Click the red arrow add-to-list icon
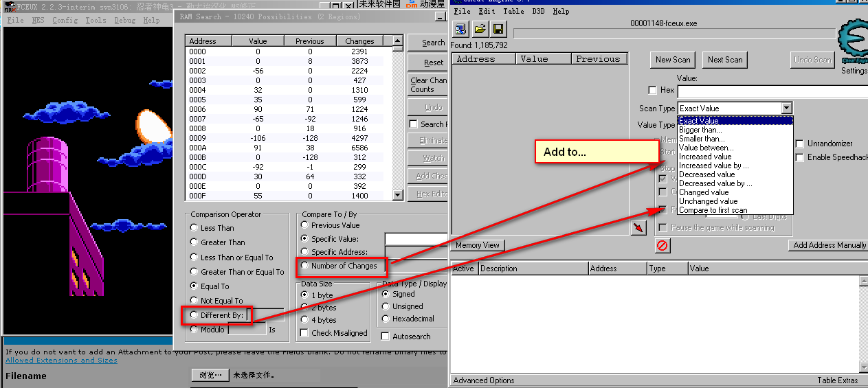868x388 pixels. coord(638,227)
